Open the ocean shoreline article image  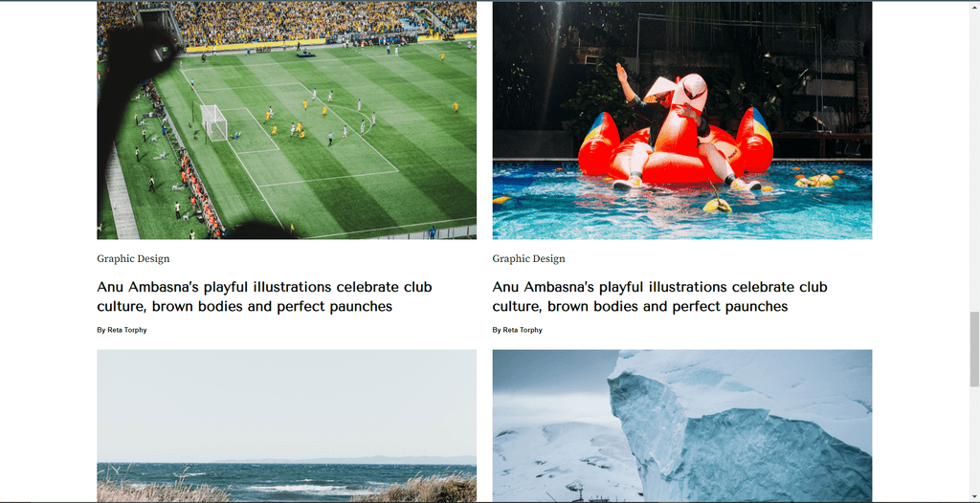coord(286,426)
